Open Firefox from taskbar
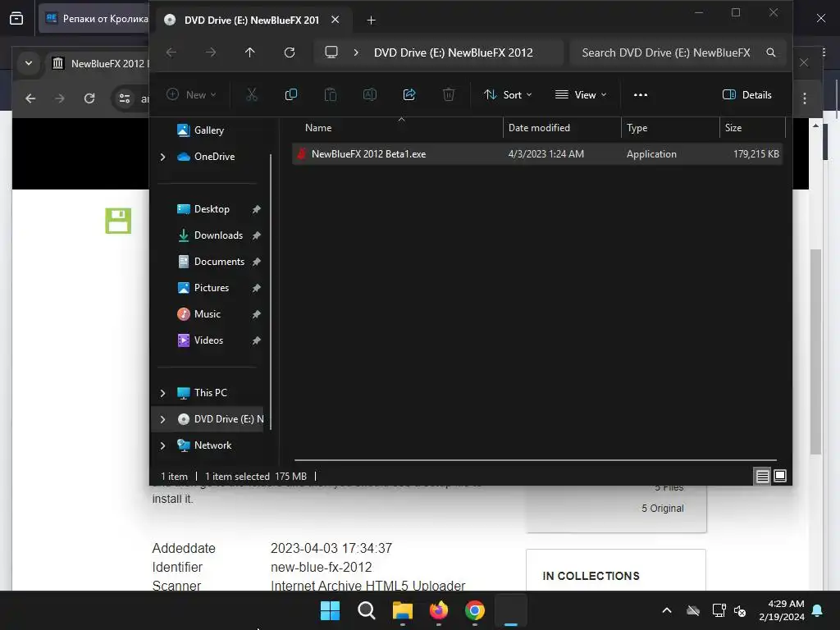This screenshot has width=840, height=630. [439, 610]
